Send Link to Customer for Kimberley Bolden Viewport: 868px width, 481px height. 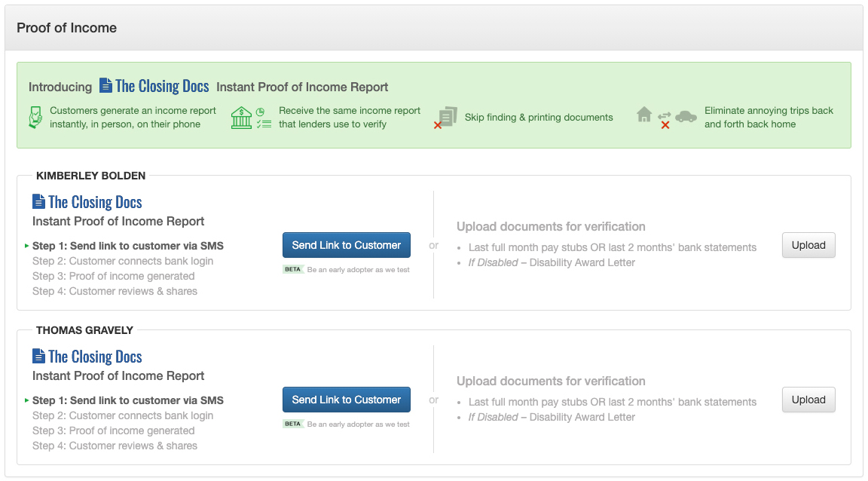tap(347, 245)
